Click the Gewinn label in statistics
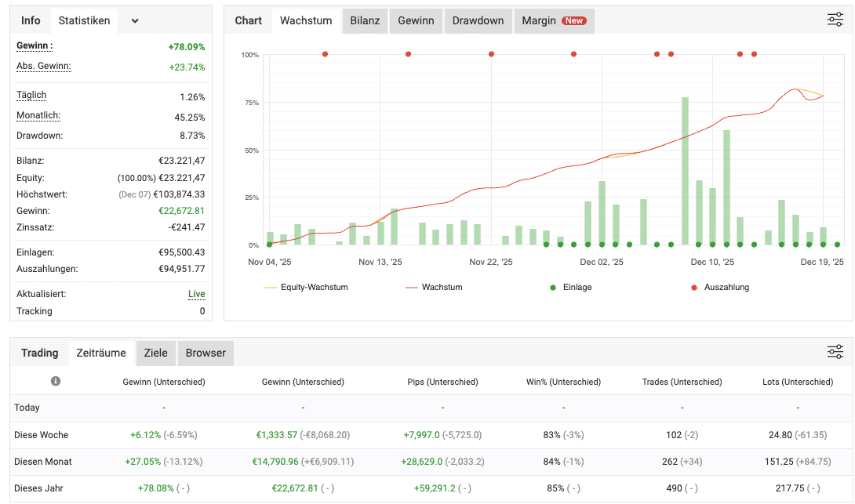 35,46
